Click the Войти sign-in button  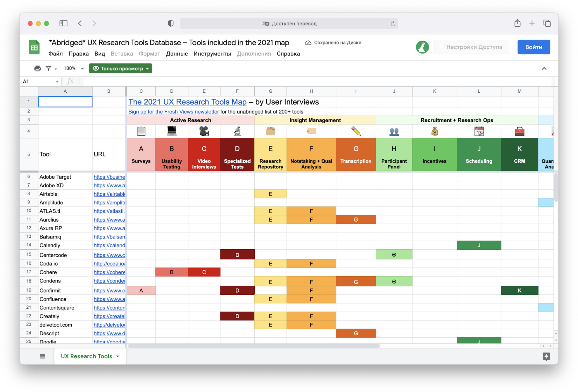point(534,47)
